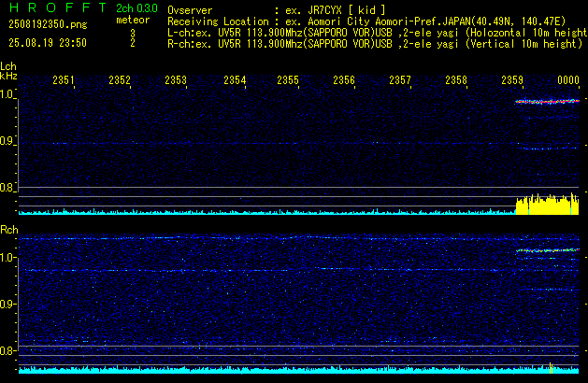
Task: Click the Receiving Location Aomori City line
Action: point(366,21)
